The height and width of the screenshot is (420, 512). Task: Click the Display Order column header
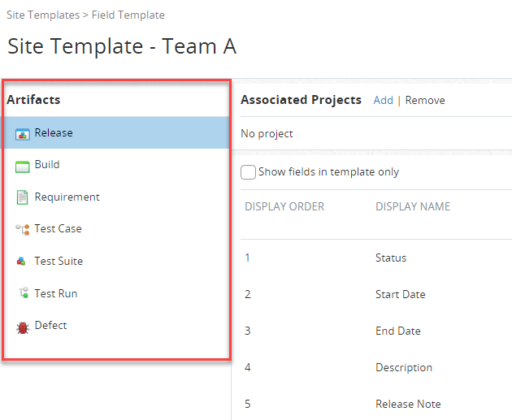[284, 206]
